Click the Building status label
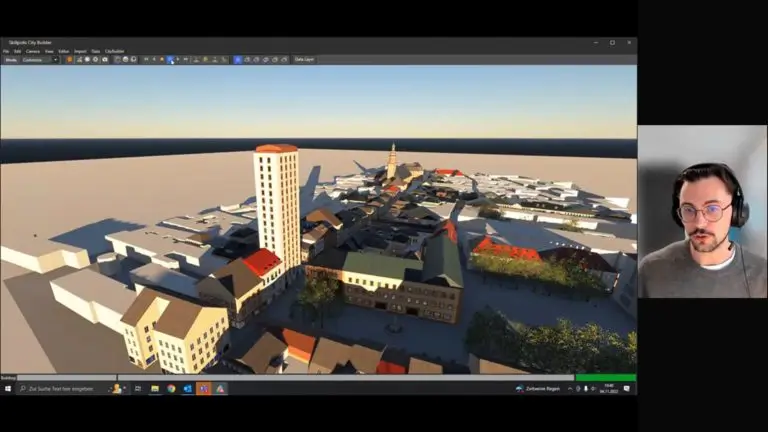 tap(8, 378)
